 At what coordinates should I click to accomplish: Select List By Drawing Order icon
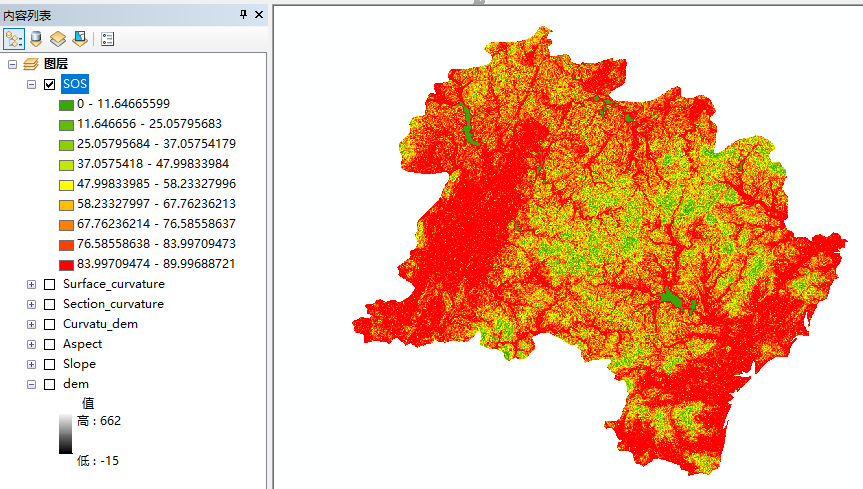point(14,39)
